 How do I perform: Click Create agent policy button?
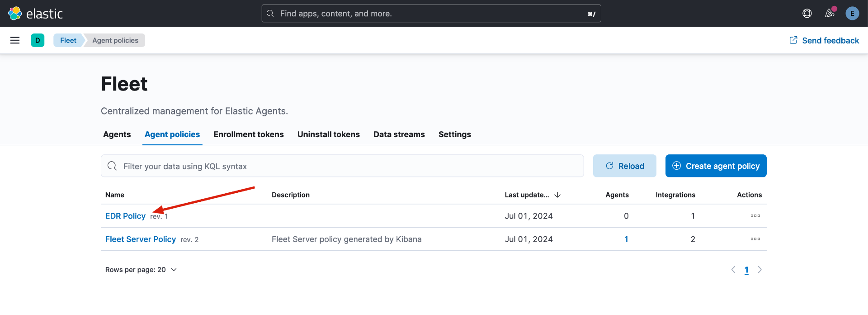[x=716, y=166]
